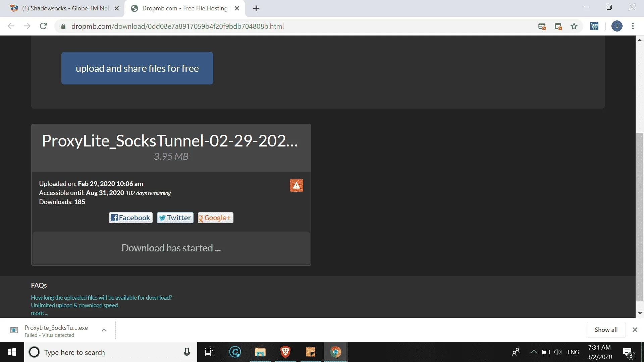The image size is (644, 362).
Task: Open Unlimited upload & download speed link
Action: click(x=75, y=305)
